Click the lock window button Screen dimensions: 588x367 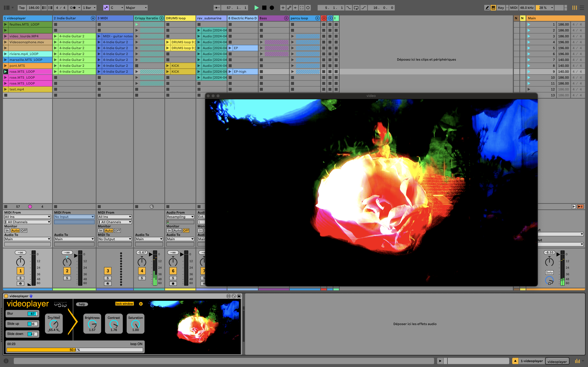click(x=124, y=304)
